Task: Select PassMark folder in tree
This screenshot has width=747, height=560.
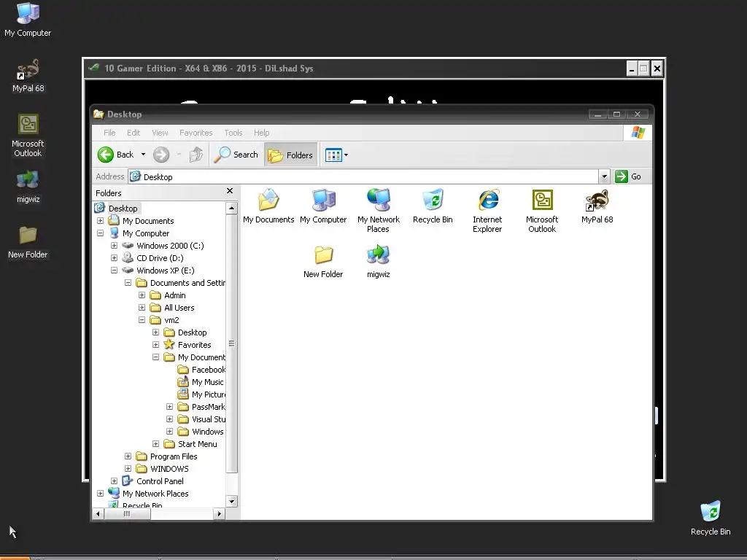Action: [x=208, y=407]
